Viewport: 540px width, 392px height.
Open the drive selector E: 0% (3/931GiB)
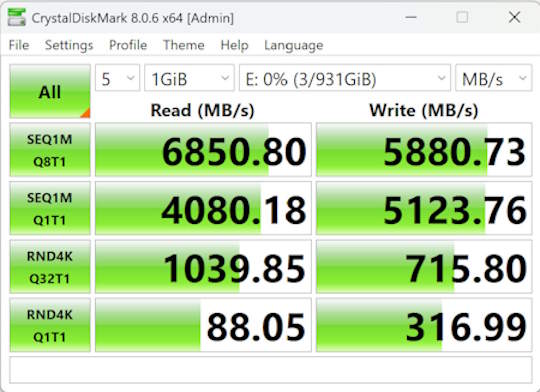click(345, 78)
